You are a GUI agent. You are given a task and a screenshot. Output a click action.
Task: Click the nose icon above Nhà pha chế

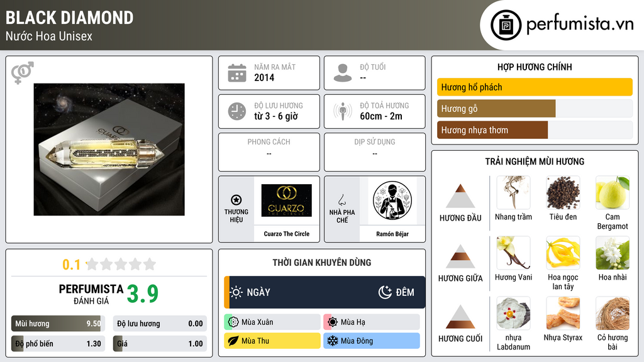click(341, 200)
